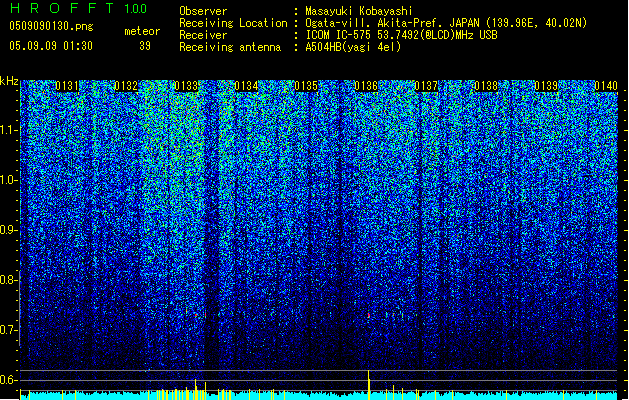The height and width of the screenshot is (400, 629).
Task: Click the kHz axis unit label
Action: pyautogui.click(x=9, y=81)
